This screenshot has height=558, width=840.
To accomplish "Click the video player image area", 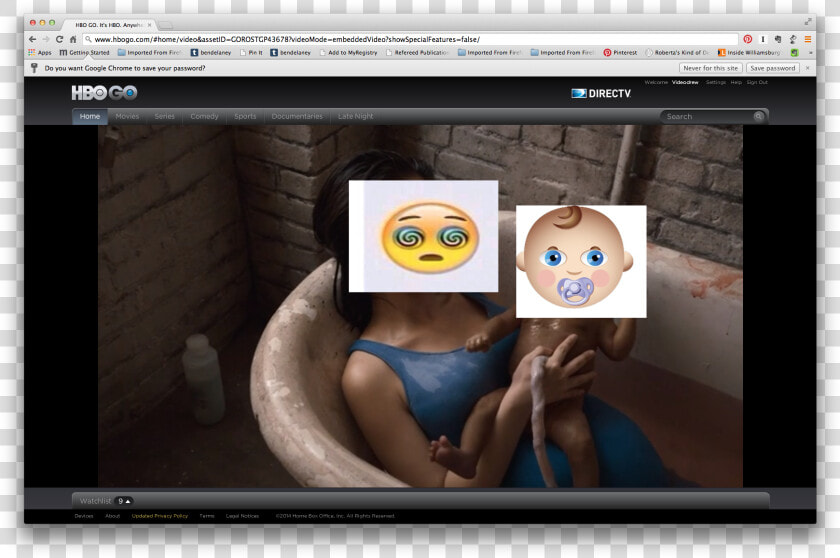I will click(420, 306).
